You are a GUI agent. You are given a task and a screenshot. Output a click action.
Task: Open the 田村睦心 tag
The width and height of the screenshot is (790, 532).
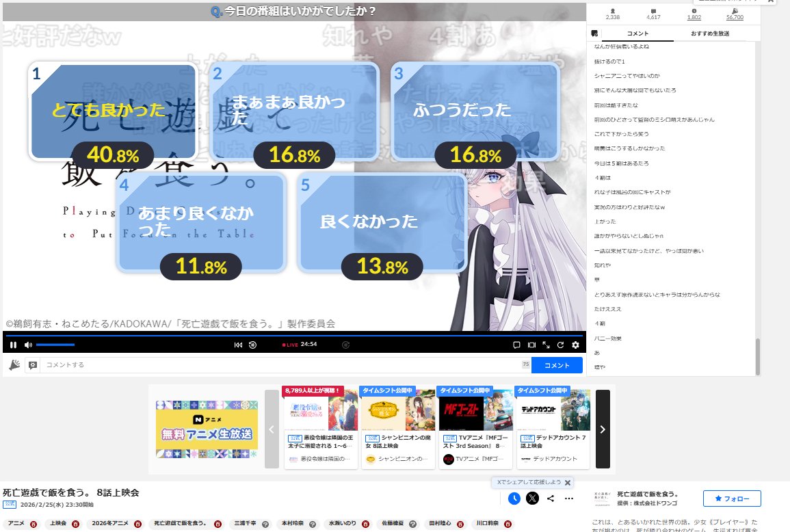tap(440, 523)
